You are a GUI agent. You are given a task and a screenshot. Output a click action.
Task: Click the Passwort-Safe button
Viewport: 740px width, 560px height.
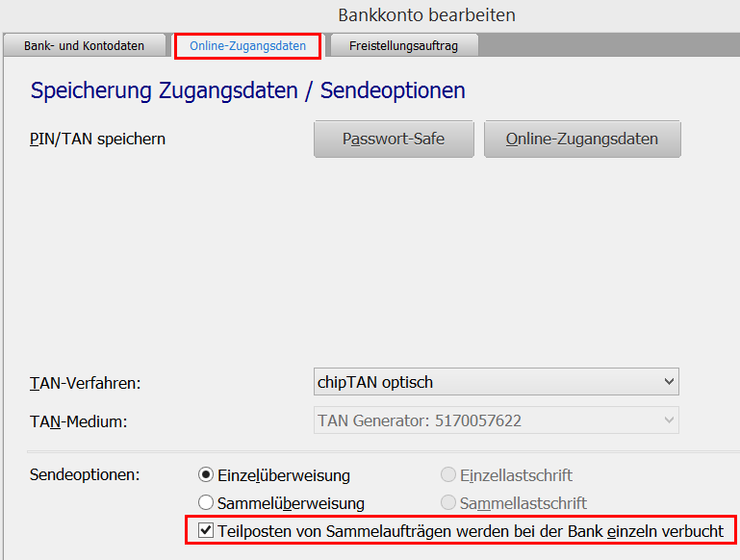click(394, 139)
